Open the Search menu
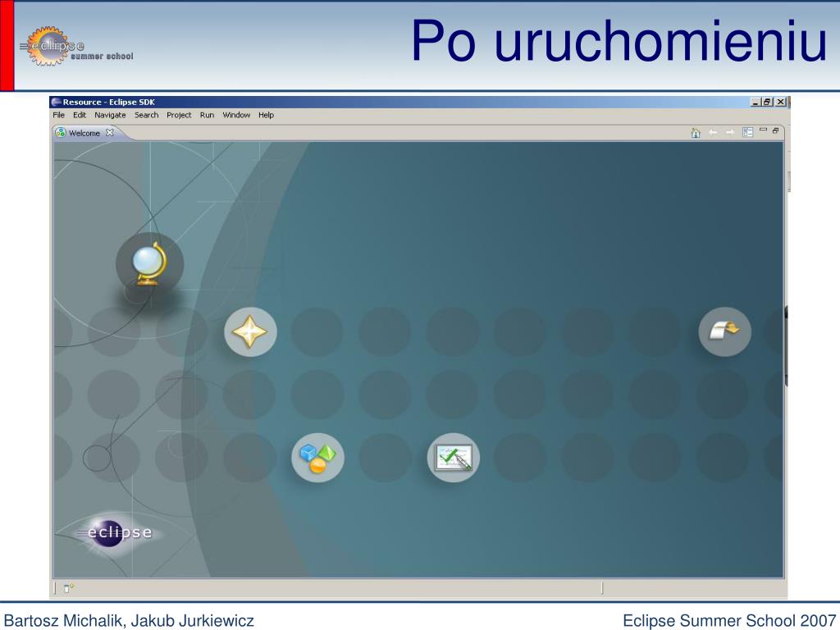 click(x=146, y=115)
